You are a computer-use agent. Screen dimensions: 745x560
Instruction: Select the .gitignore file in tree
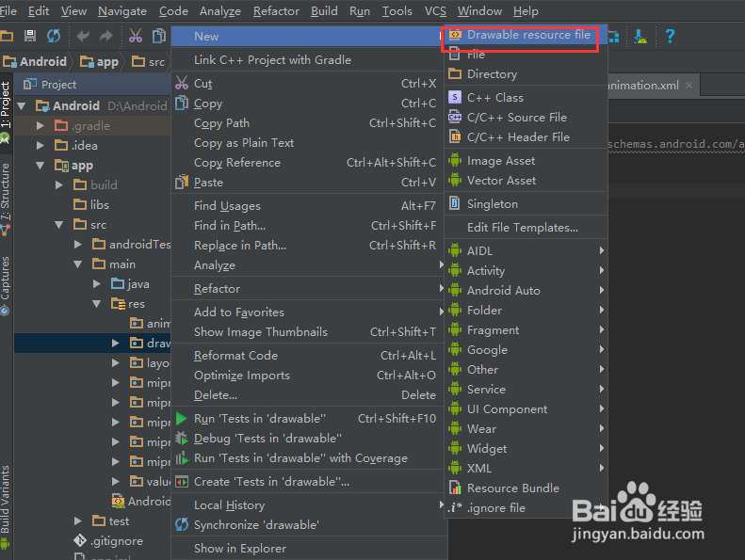[x=108, y=541]
